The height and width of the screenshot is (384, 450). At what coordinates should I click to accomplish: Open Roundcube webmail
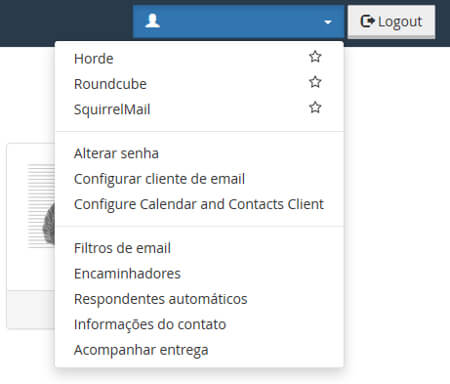click(x=110, y=84)
